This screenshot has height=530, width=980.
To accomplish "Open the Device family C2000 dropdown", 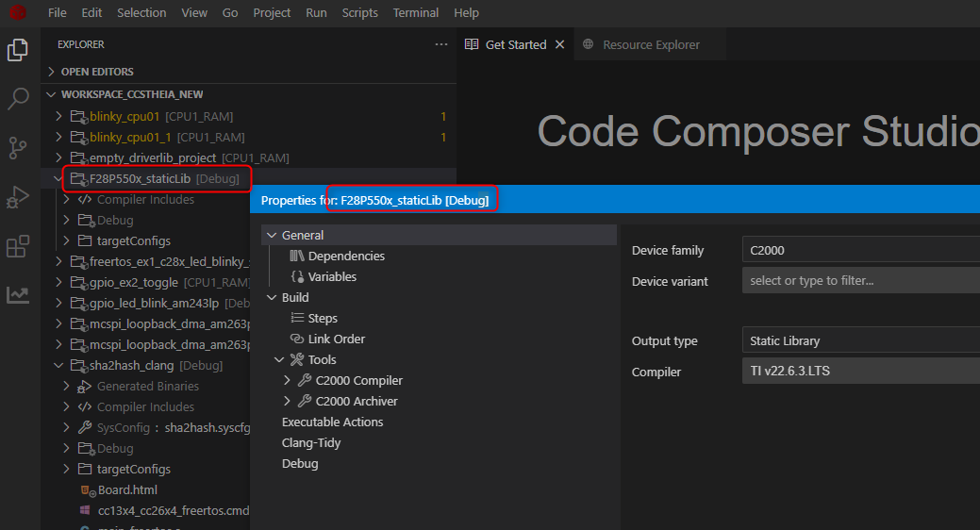I will 860,250.
